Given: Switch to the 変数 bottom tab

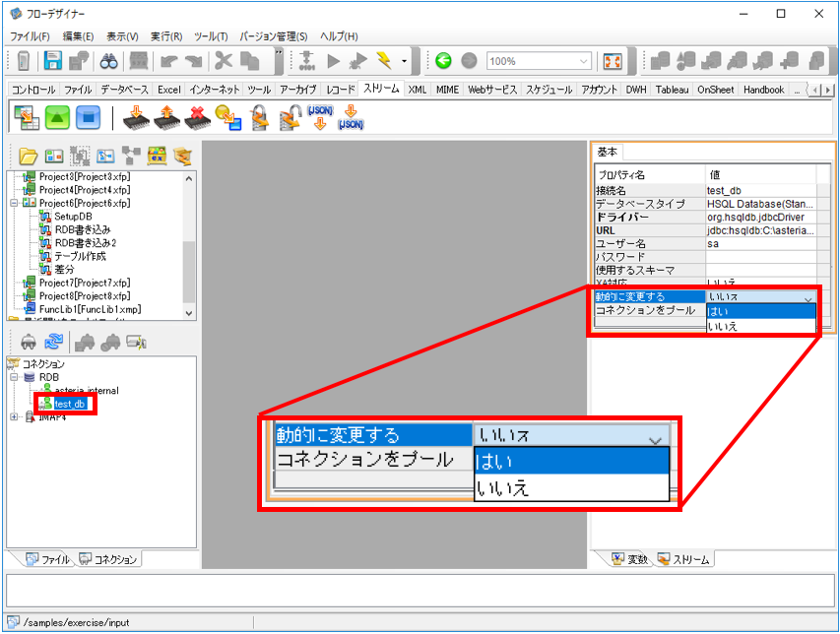Looking at the screenshot, I should coord(630,559).
